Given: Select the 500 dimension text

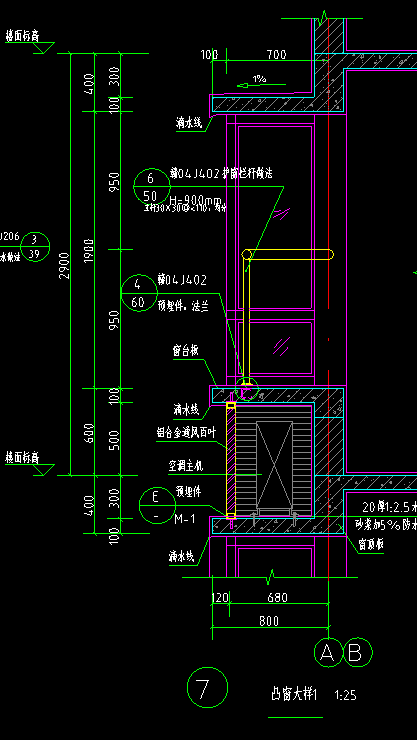Looking at the screenshot, I should point(114,440).
